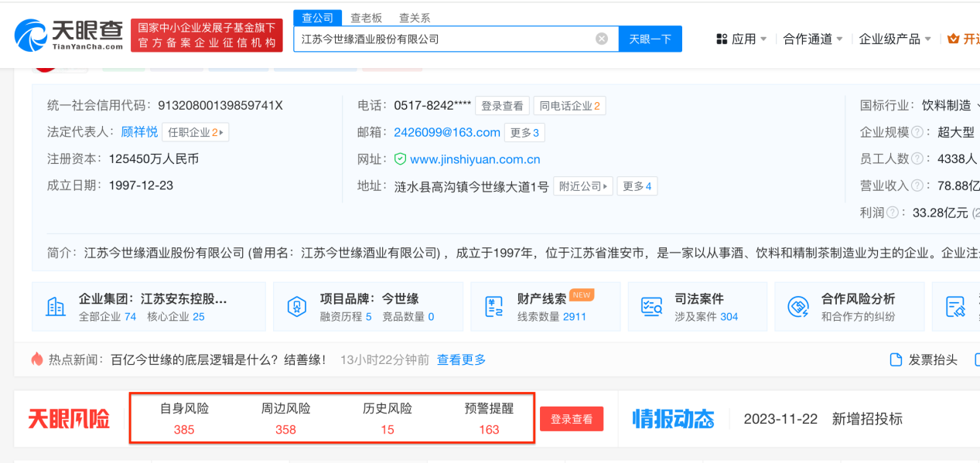
Task: Click the 合作风险分析 icon
Action: click(798, 307)
